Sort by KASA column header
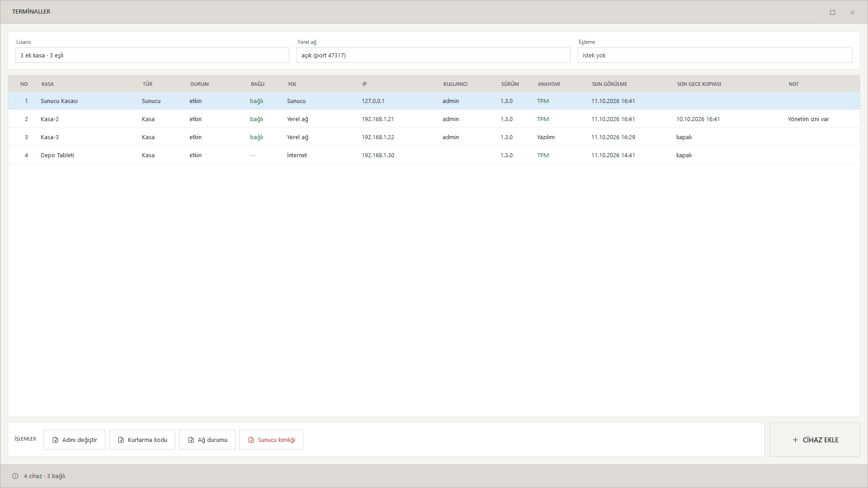868x488 pixels. point(47,84)
